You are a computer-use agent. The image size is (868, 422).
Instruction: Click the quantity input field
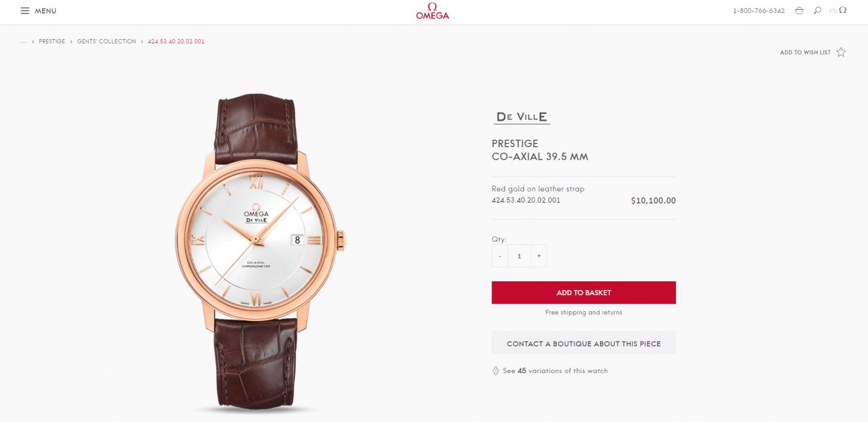click(519, 256)
